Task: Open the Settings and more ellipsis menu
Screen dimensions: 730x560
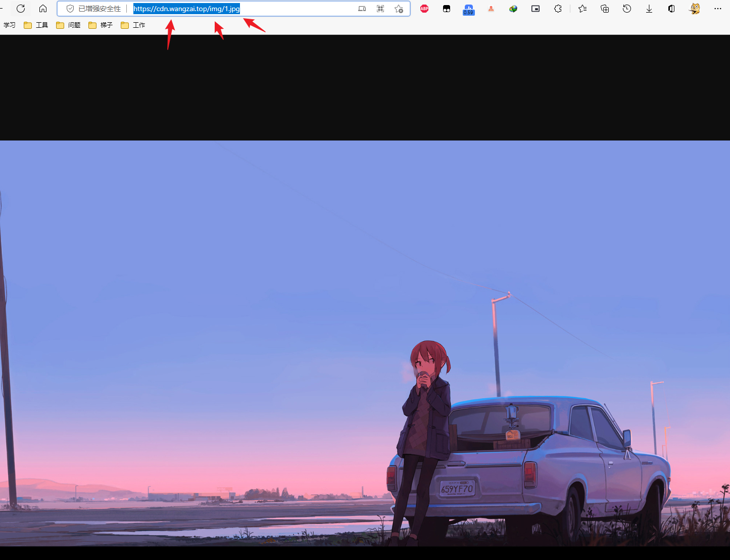Action: (717, 9)
